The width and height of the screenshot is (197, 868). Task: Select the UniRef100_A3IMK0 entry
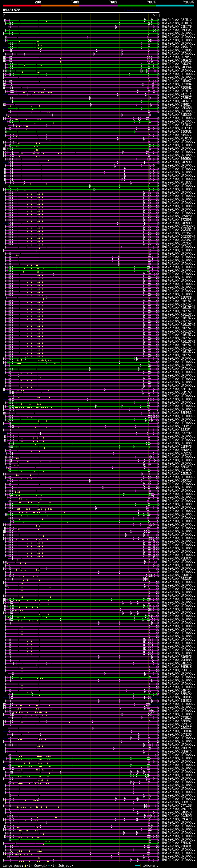176,125
